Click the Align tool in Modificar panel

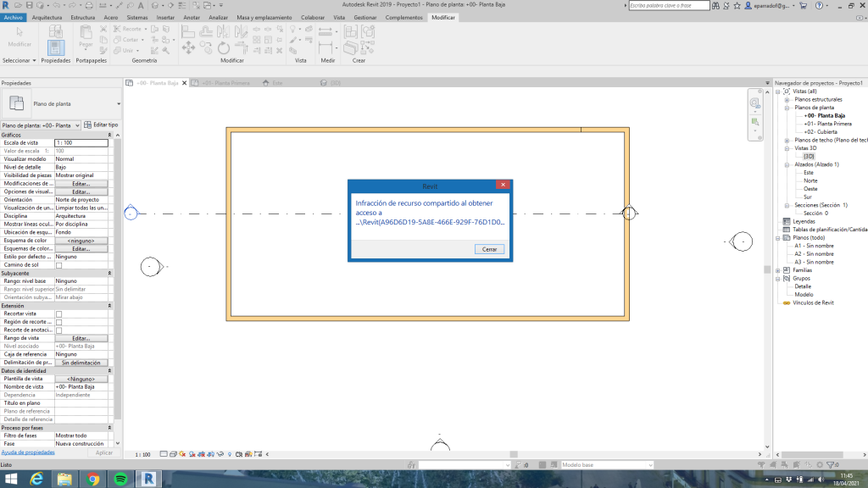[188, 31]
